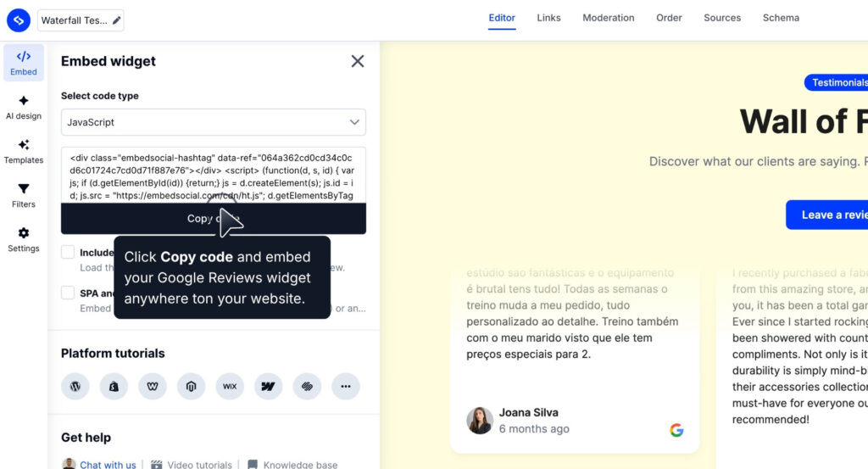This screenshot has width=868, height=469.
Task: Open the WordPress platform tutorial
Action: click(x=75, y=387)
